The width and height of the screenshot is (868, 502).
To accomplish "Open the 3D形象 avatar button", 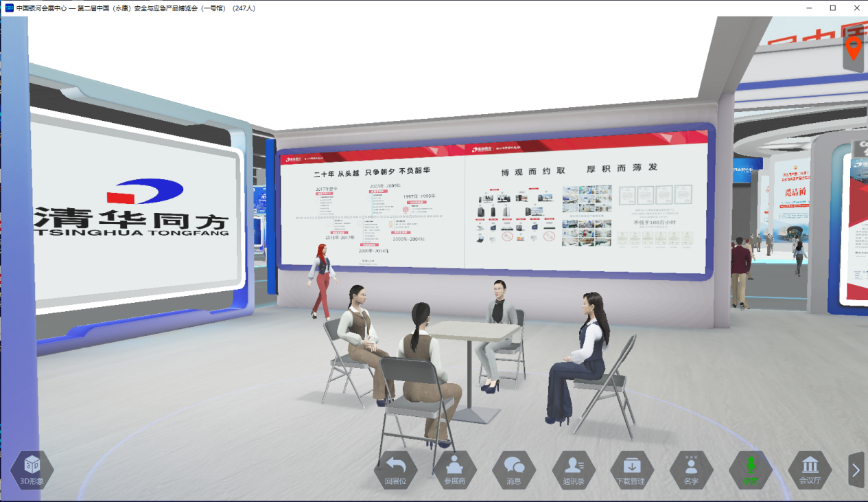I will (x=32, y=470).
